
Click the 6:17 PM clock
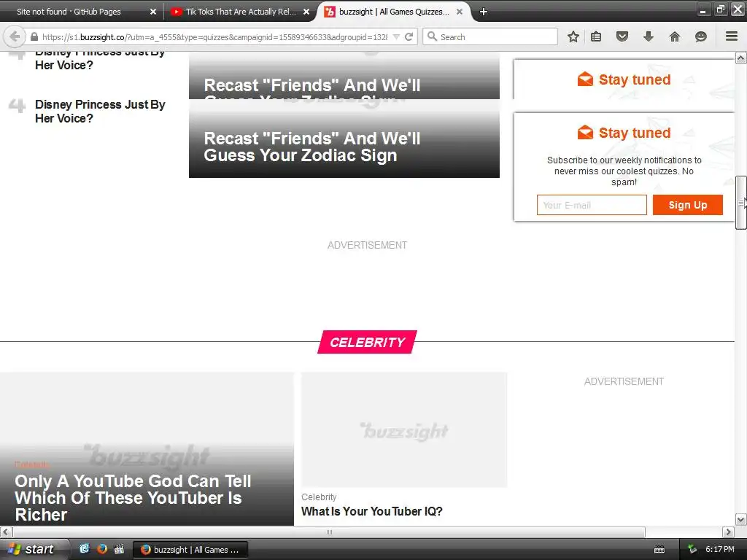pyautogui.click(x=719, y=549)
